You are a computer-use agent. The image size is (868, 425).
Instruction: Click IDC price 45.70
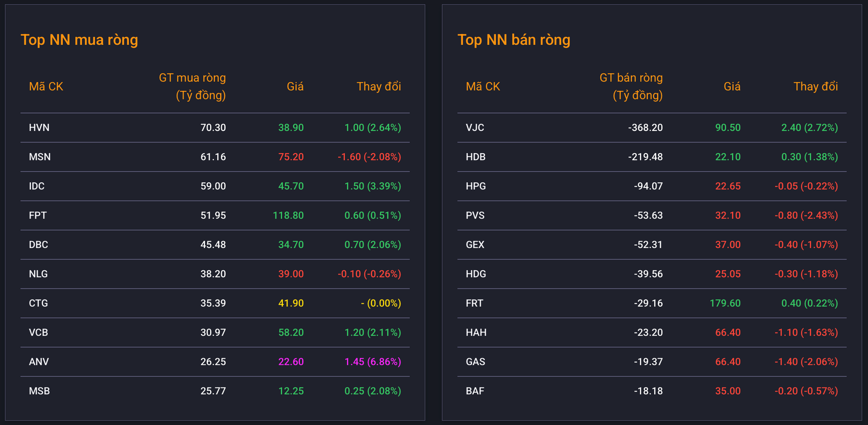[x=291, y=186]
